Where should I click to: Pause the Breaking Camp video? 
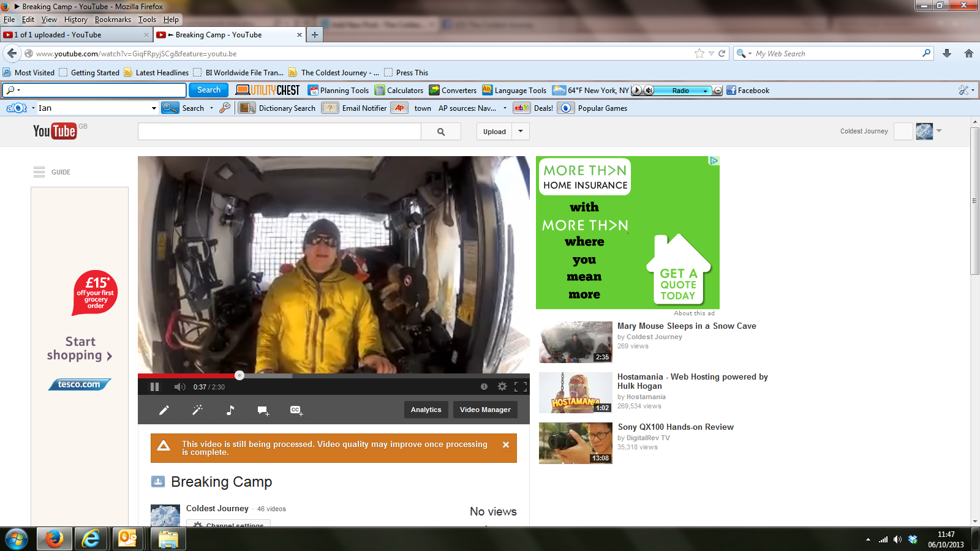154,387
